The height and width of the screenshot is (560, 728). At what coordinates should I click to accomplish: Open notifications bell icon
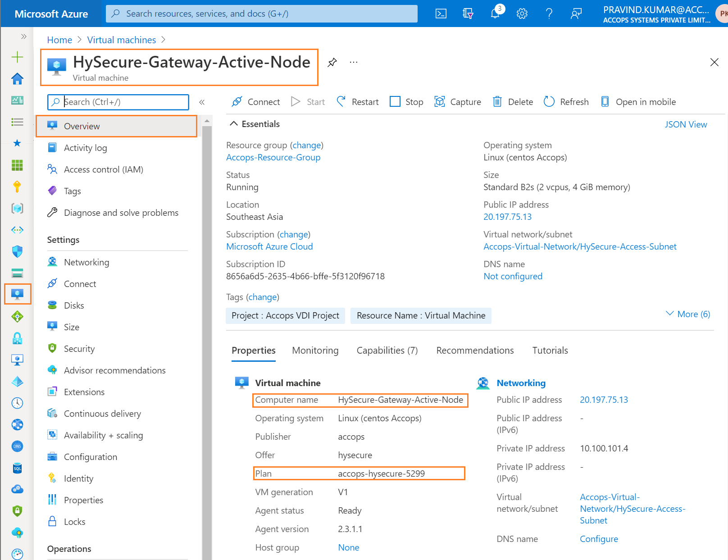pos(495,14)
